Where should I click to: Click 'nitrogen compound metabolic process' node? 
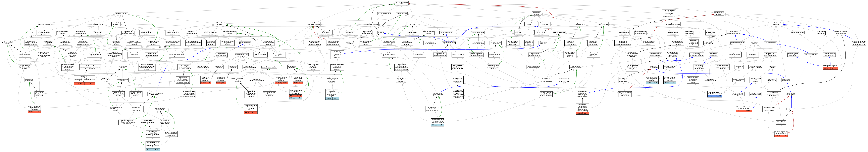point(44,24)
